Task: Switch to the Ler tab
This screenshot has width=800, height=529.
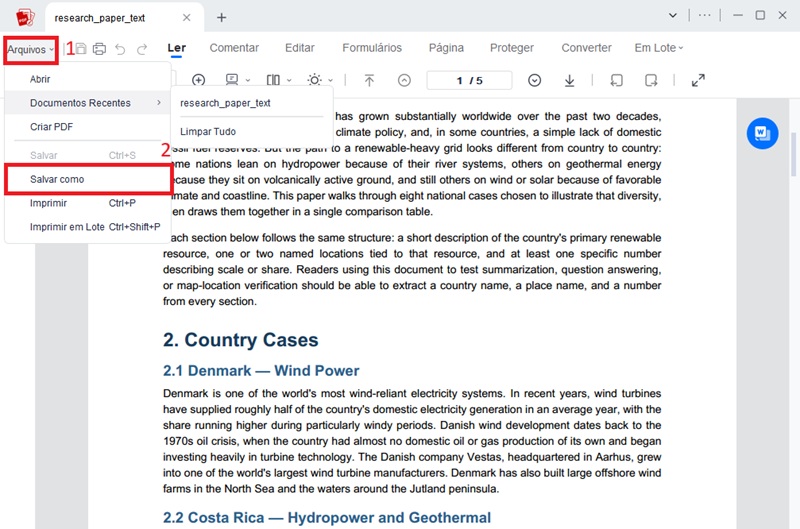Action: (177, 48)
